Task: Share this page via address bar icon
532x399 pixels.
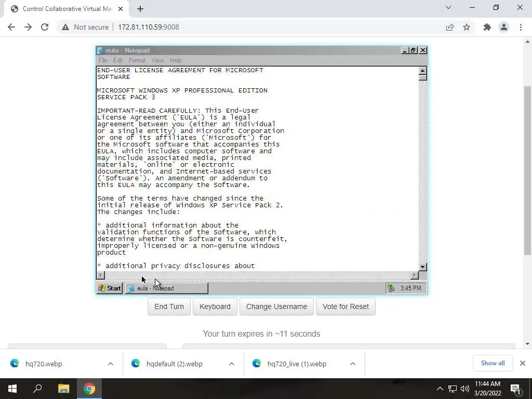Action: tap(450, 27)
